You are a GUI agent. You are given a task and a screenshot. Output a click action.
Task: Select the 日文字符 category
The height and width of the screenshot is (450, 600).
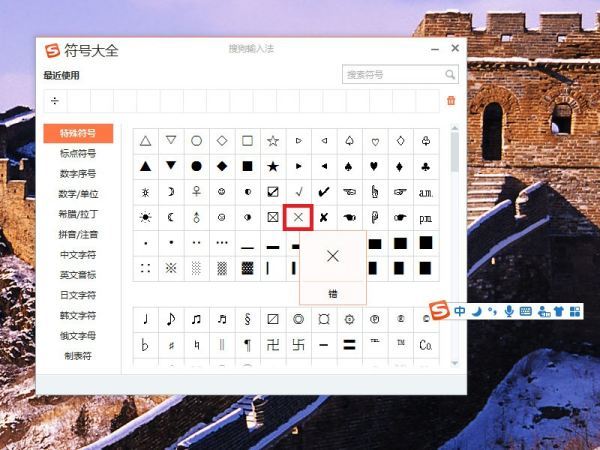point(78,295)
